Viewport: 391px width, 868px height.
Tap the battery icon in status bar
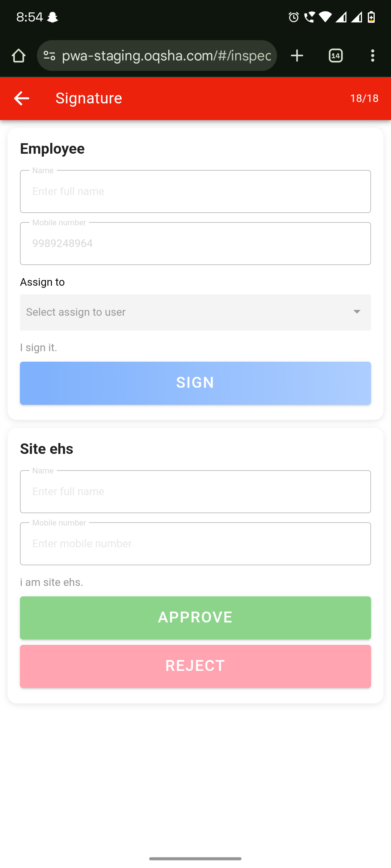pos(371,17)
